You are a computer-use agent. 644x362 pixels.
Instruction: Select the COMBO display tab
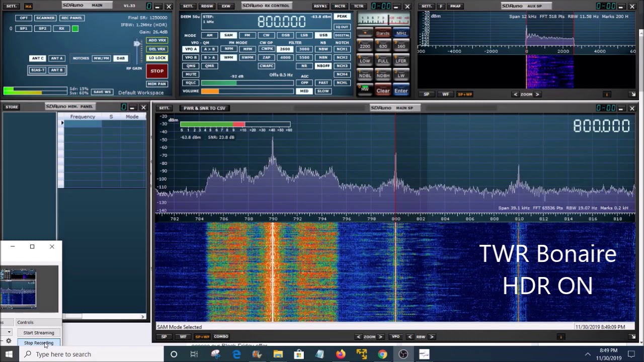[221, 337]
